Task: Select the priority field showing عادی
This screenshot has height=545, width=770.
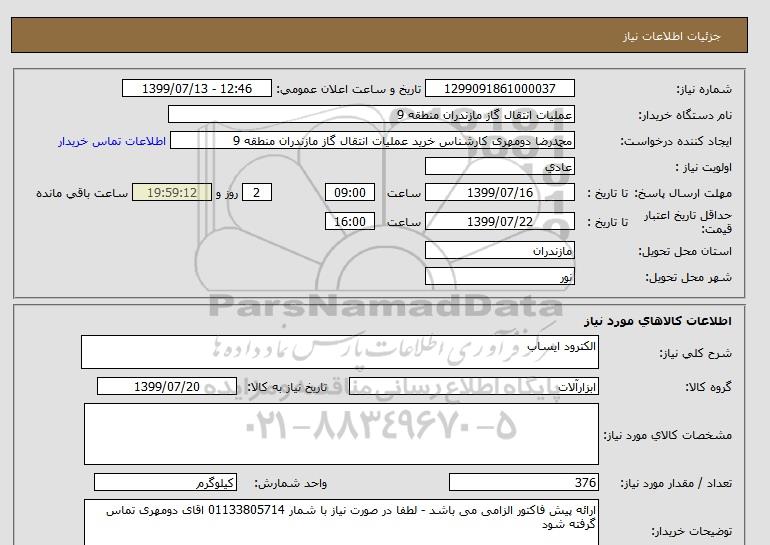Action: (499, 166)
